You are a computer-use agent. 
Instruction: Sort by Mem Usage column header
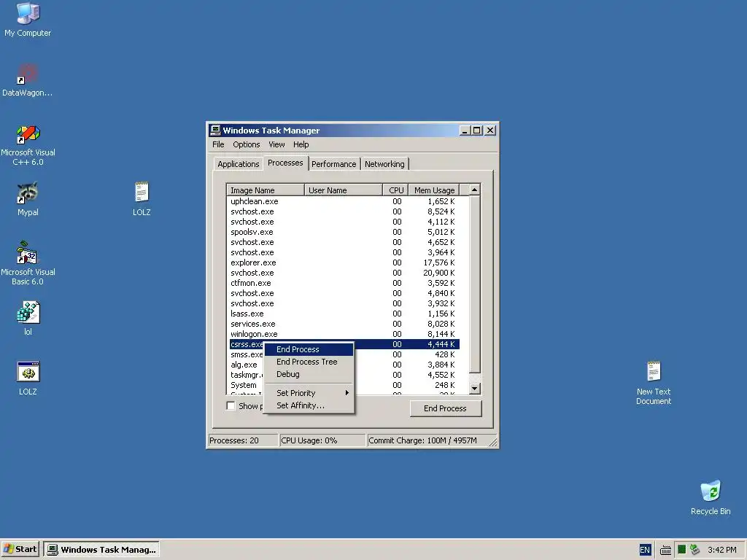pos(434,190)
